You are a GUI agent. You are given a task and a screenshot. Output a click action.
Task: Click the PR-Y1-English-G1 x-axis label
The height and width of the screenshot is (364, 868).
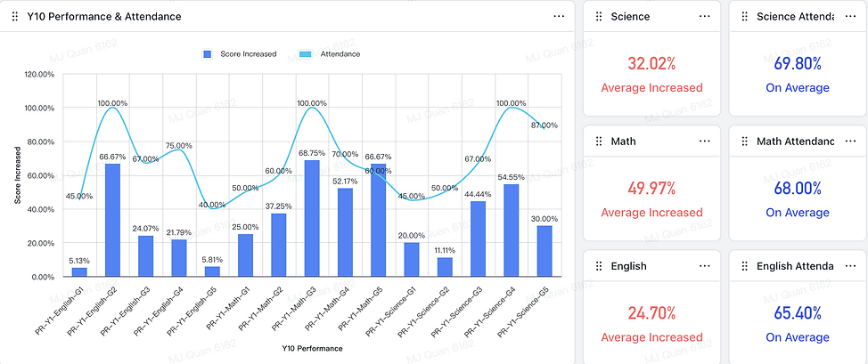(61, 309)
